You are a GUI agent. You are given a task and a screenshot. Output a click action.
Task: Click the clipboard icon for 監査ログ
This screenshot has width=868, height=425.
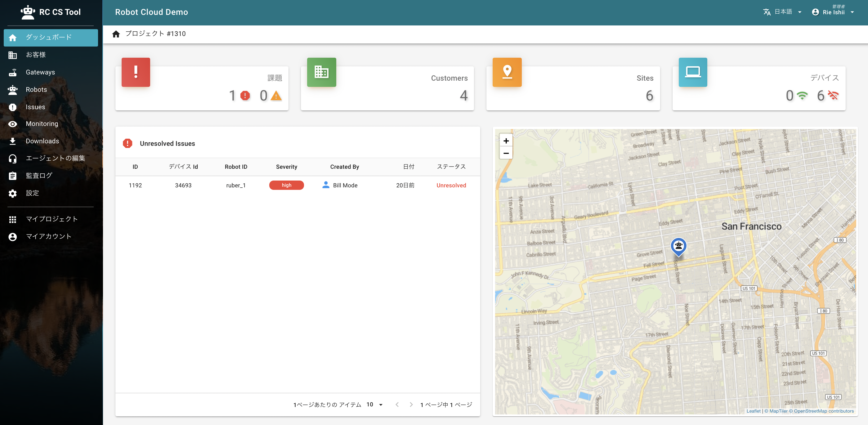point(12,176)
